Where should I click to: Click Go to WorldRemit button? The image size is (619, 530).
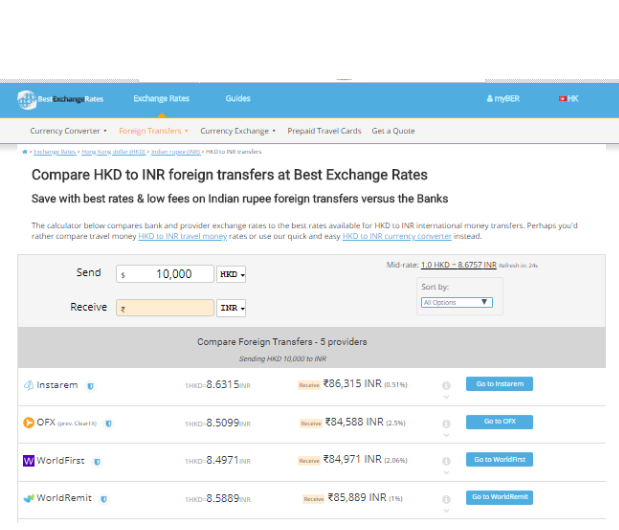(x=499, y=497)
